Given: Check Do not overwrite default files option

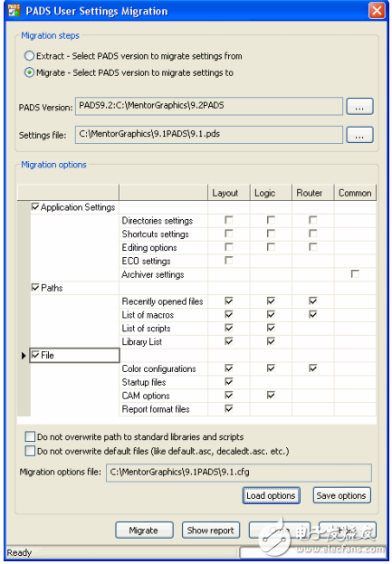Looking at the screenshot, I should coord(30,451).
